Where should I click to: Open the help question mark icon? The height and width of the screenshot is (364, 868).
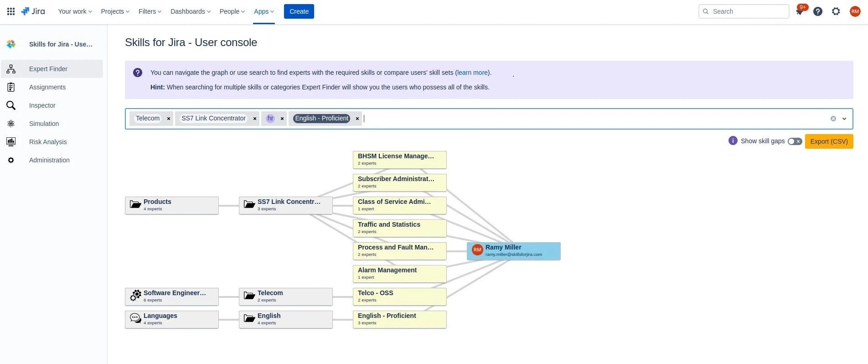click(x=818, y=11)
